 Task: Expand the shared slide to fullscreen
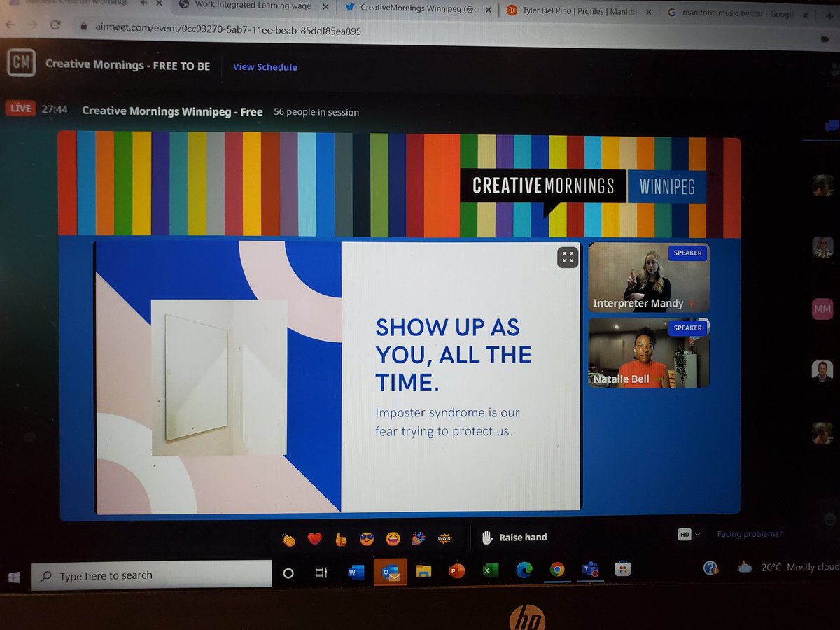568,258
